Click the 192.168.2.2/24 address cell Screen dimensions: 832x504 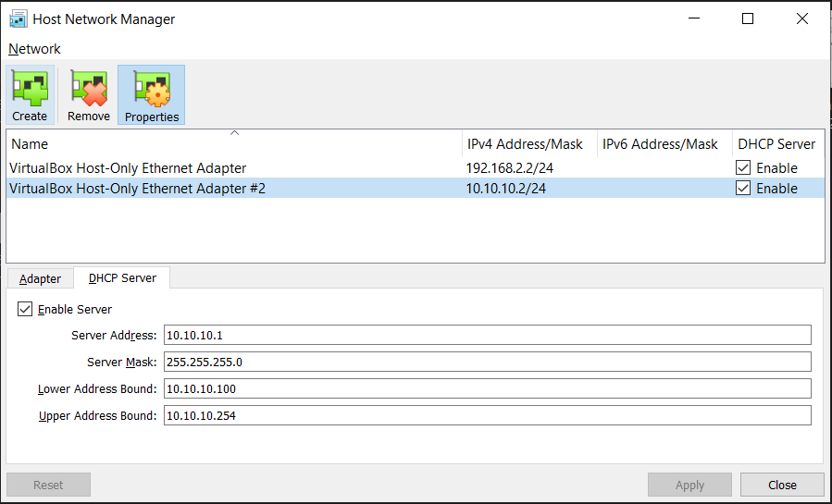pyautogui.click(x=509, y=168)
